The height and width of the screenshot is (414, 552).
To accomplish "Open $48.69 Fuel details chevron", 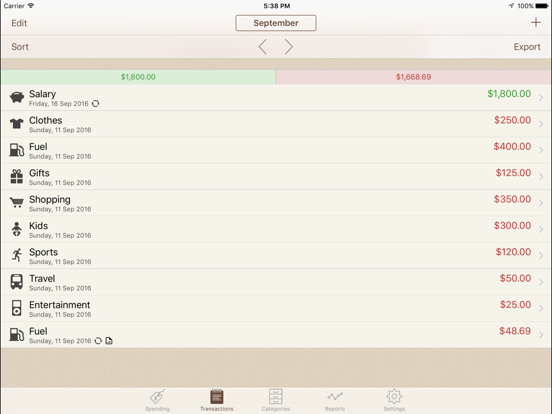I will pos(541,335).
